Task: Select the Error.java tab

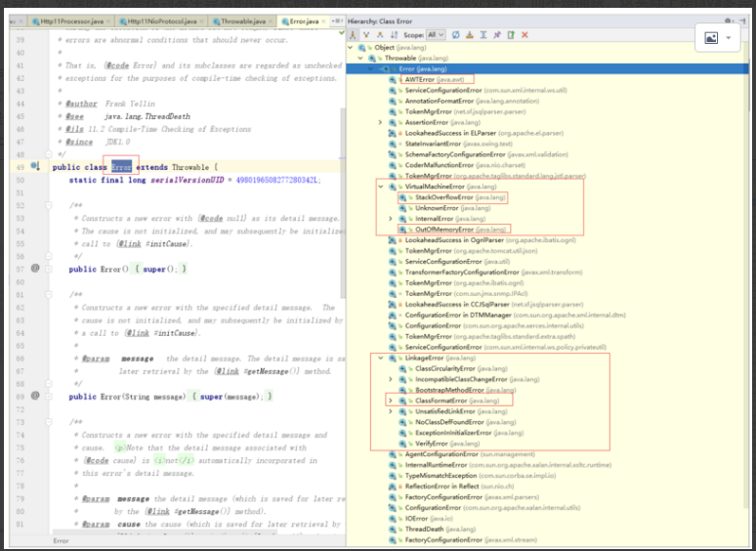Action: click(x=303, y=21)
